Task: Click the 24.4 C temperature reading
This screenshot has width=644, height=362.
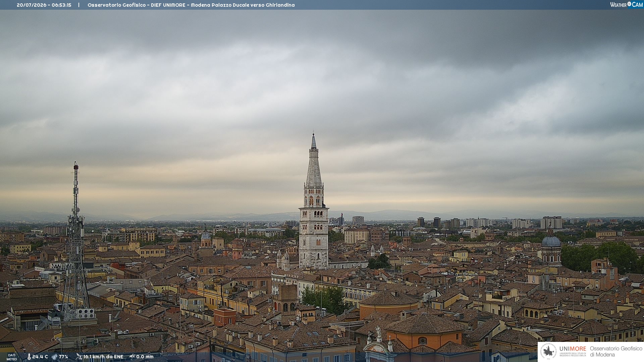Action: tap(40, 357)
